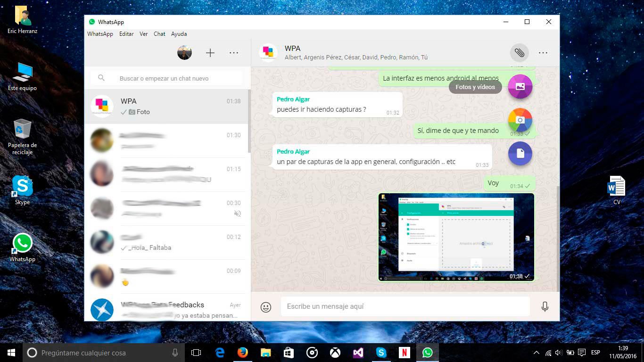
Task: Open File Explorer from the taskbar
Action: (266, 353)
